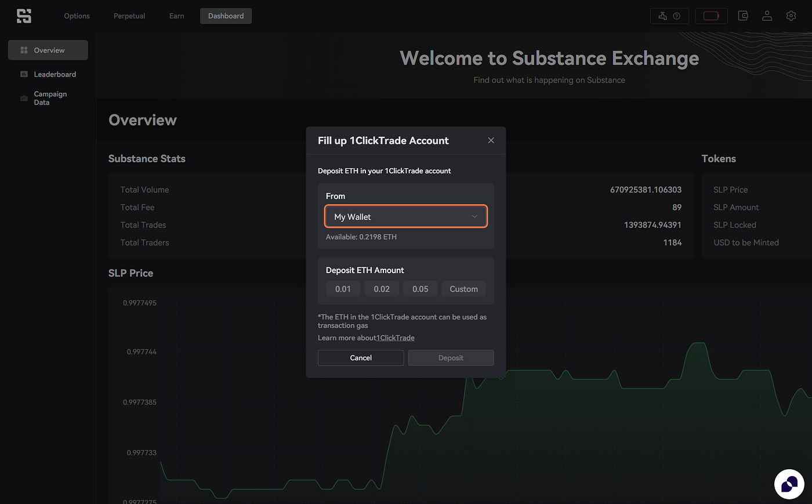
Task: Open Leaderboard in the sidebar
Action: coord(55,74)
